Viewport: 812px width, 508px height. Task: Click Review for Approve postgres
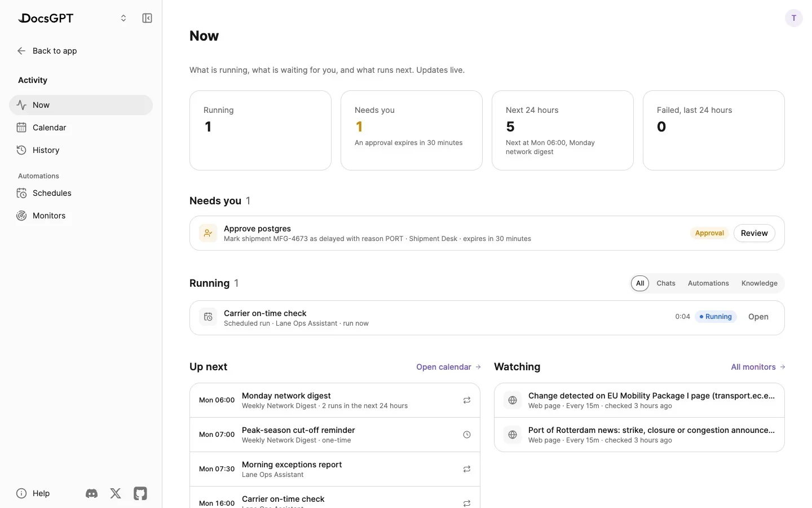754,233
